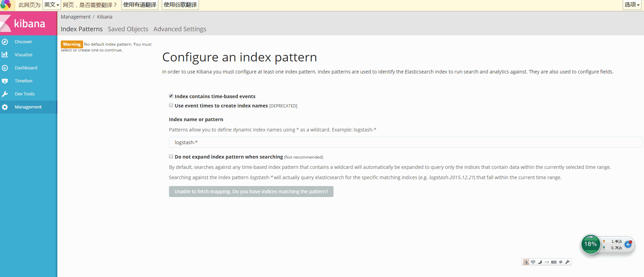Click the Index name or pattern label
This screenshot has width=644, height=277.
click(x=196, y=119)
